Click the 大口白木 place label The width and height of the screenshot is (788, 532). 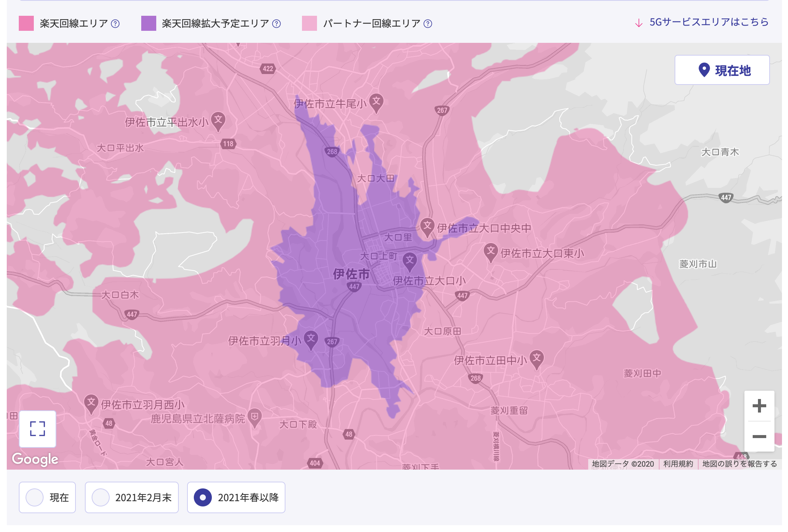pyautogui.click(x=120, y=295)
